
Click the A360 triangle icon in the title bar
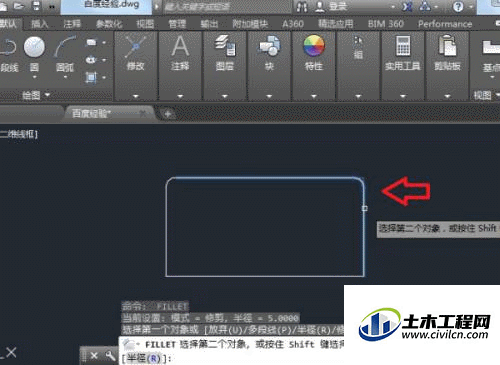[x=425, y=7]
